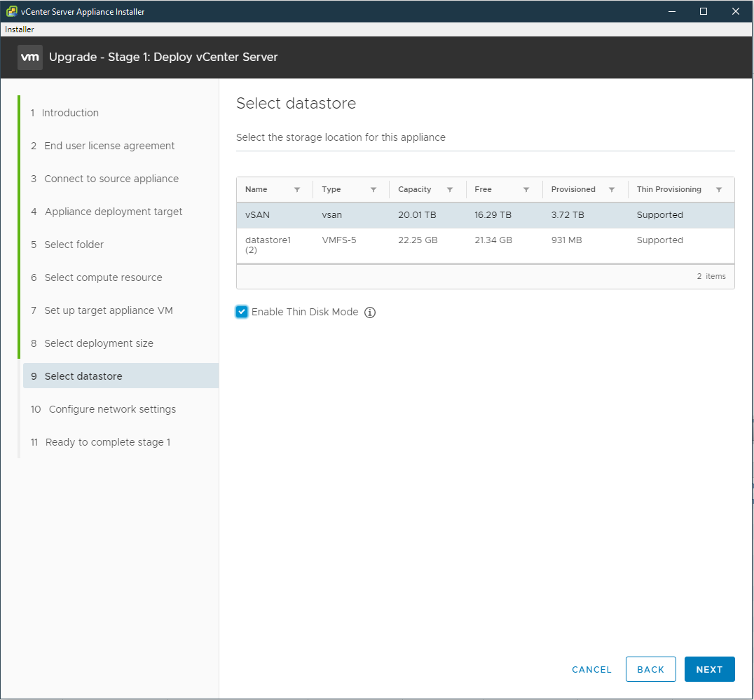
Task: Open the Installer menu
Action: pos(19,29)
